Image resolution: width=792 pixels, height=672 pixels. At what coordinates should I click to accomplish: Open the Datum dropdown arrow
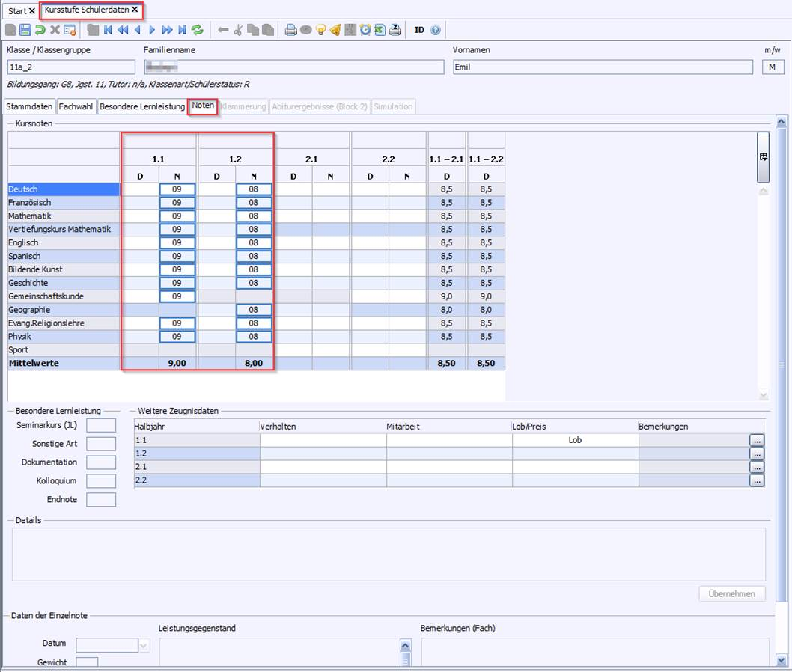coord(144,645)
